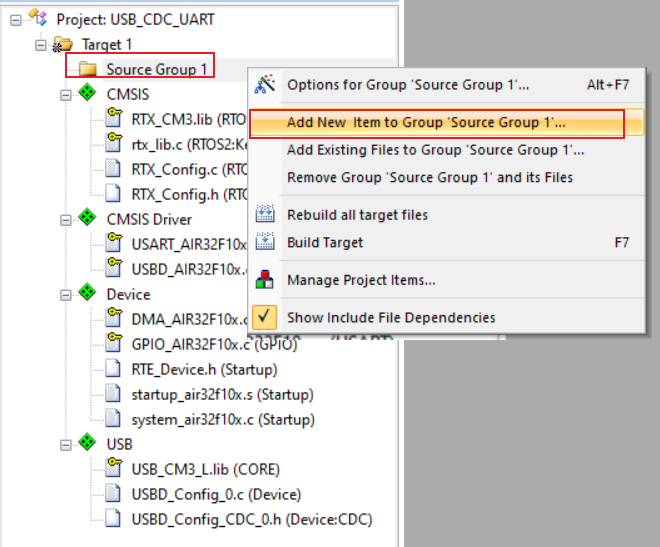Select RTE_Device.h (Startup) file name

point(205,370)
